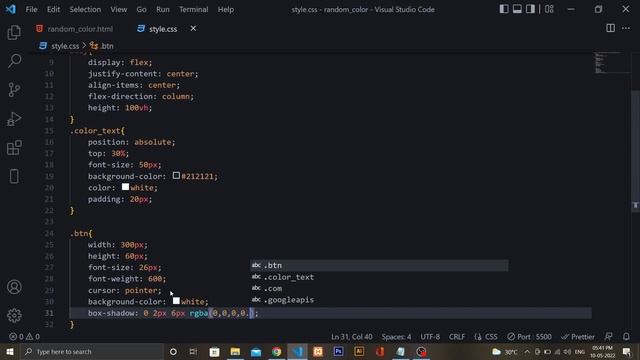Click the .color_text selector in the code
The image size is (640, 360).
tap(95, 131)
